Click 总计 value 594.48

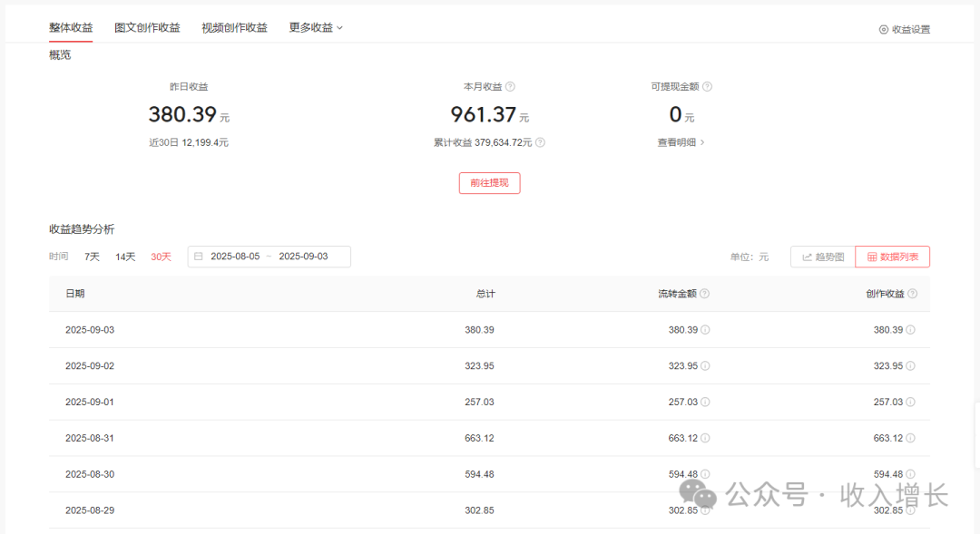[479, 475]
